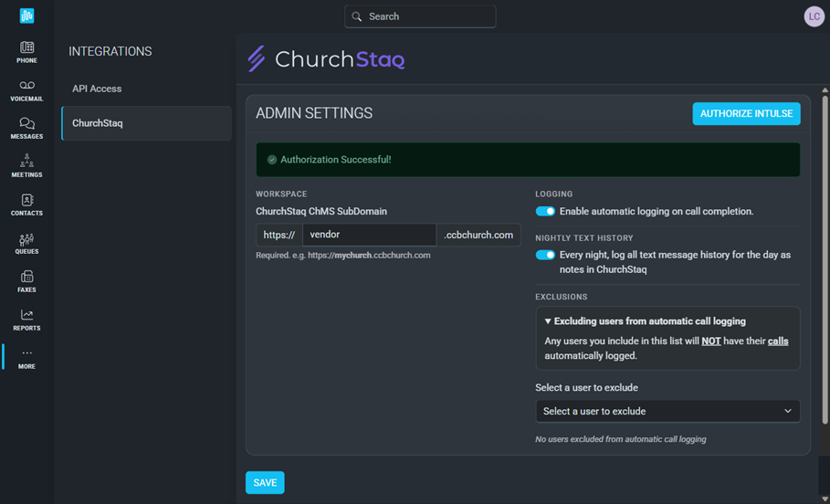Click the https:// prefix label
This screenshot has width=830, height=504.
(279, 235)
